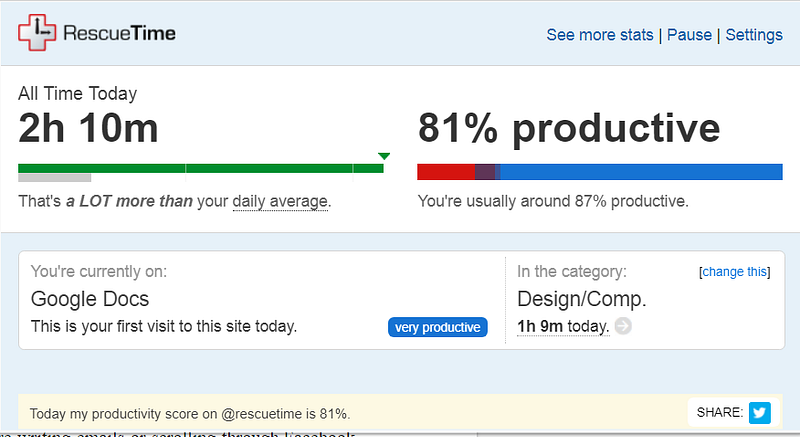Click the blue segment of the productivity bar
This screenshot has width=800, height=437.
click(x=640, y=171)
